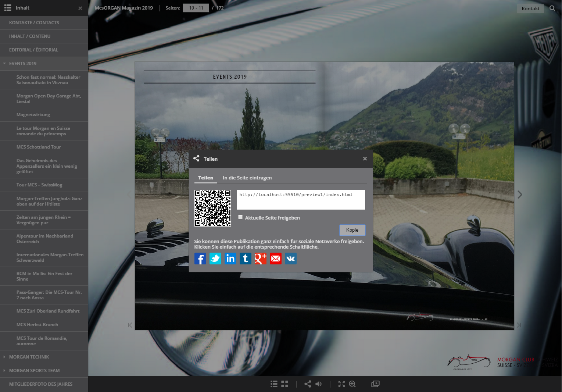Open Magnetwirkung article
562x392 pixels.
[x=44, y=115]
